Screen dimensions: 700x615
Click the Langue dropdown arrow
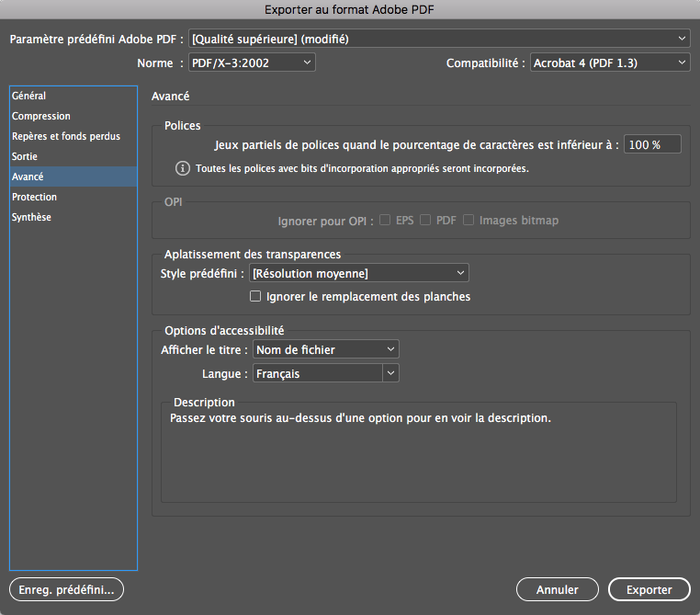pyautogui.click(x=390, y=373)
